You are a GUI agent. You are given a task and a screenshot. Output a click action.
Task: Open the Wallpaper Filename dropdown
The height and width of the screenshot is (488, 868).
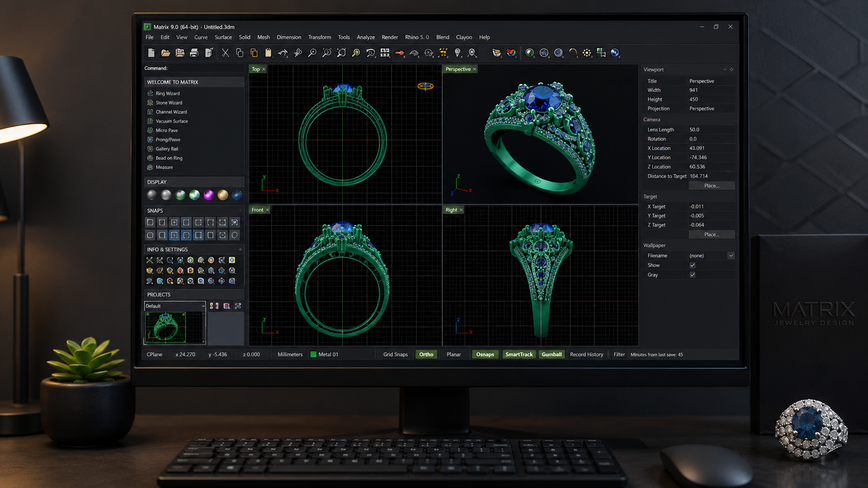pyautogui.click(x=731, y=255)
